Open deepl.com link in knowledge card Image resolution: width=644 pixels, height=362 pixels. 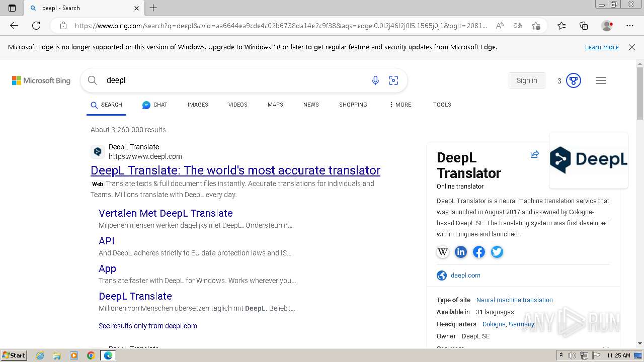tap(465, 276)
